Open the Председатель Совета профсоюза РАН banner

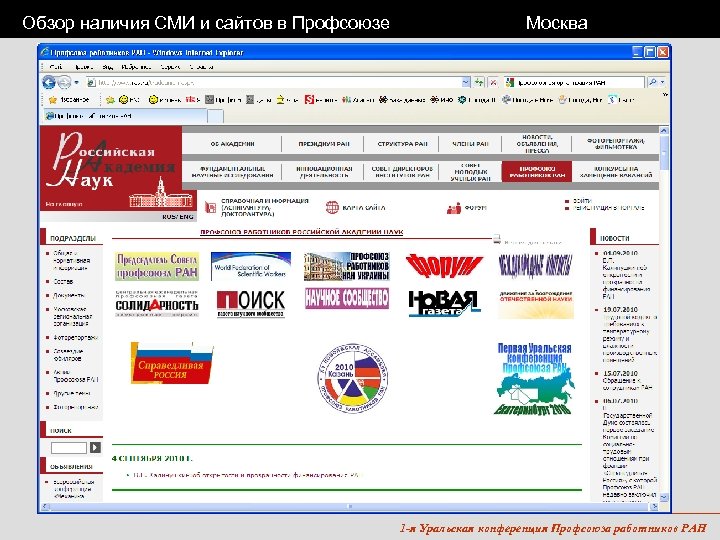coord(157,266)
